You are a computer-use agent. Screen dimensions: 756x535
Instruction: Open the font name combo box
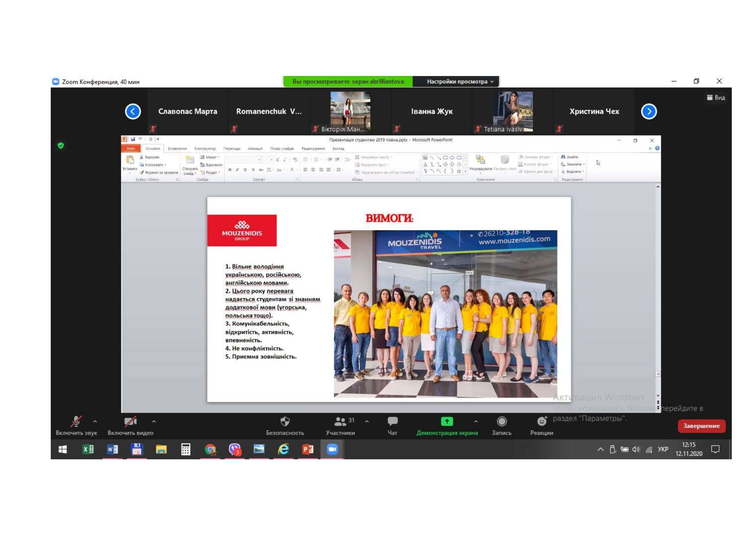point(244,160)
